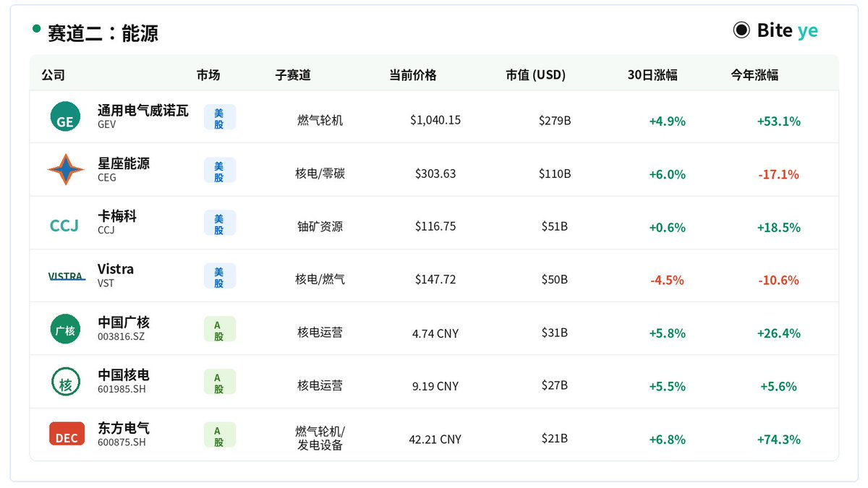Click the Constellation Energy star logo
Image resolution: width=868 pixels, height=488 pixels.
coord(65,169)
